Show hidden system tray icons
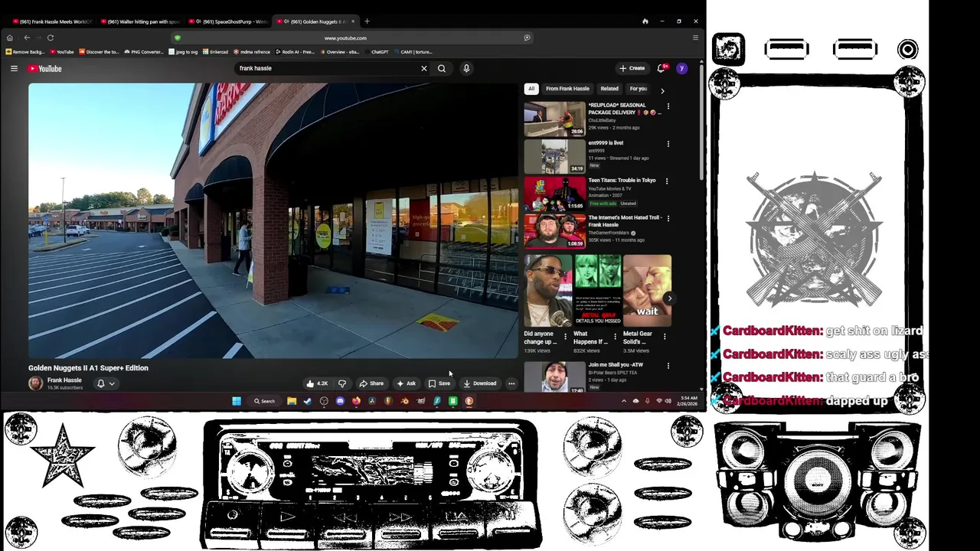This screenshot has height=551, width=980. click(624, 401)
